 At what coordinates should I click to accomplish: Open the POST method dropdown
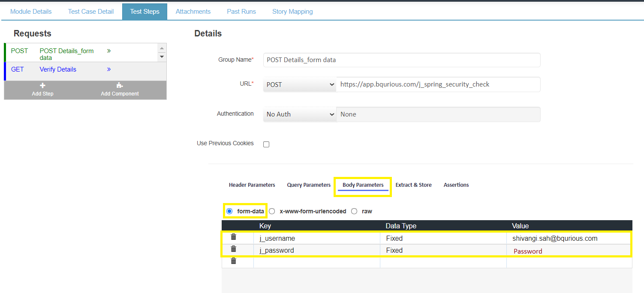tap(300, 84)
